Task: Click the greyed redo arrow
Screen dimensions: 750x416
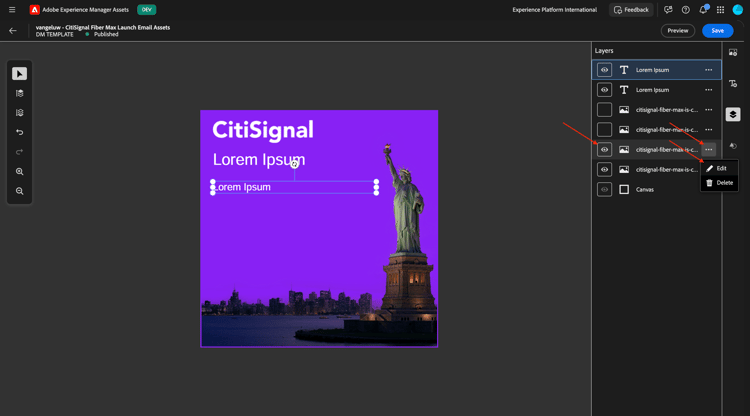Action: click(x=20, y=152)
